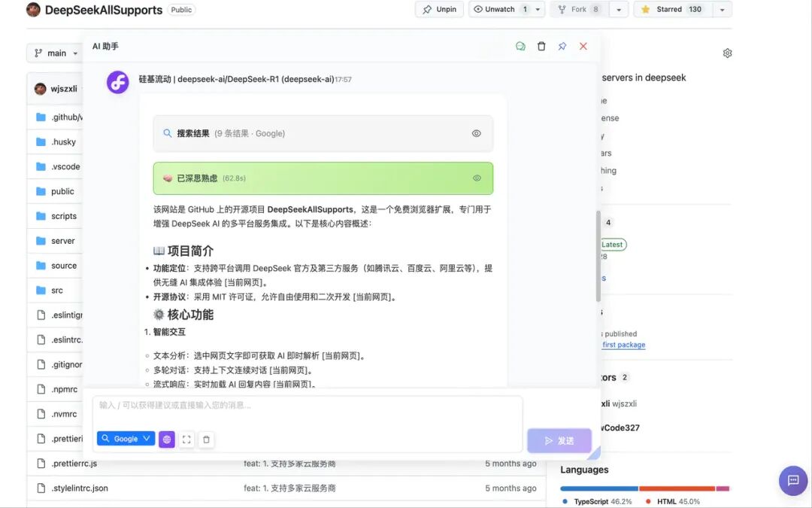Viewport: 812px width, 508px height.
Task: Click the wCode327 contributor
Action: point(620,427)
